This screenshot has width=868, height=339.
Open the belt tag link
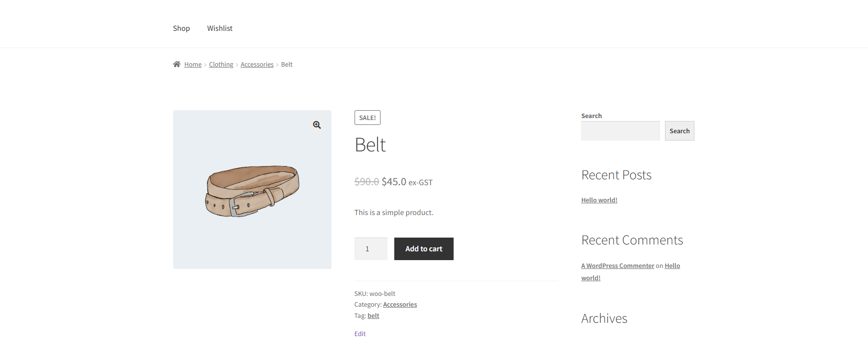coord(373,316)
